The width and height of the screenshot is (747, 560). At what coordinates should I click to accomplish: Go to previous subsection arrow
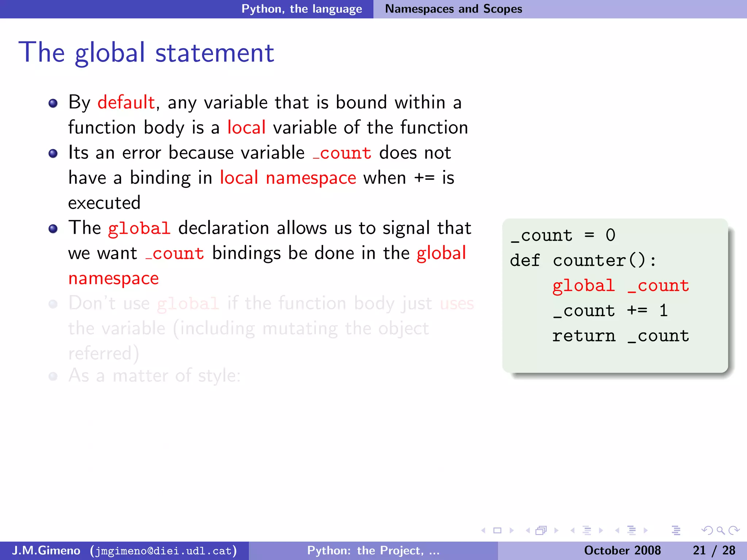(573, 530)
